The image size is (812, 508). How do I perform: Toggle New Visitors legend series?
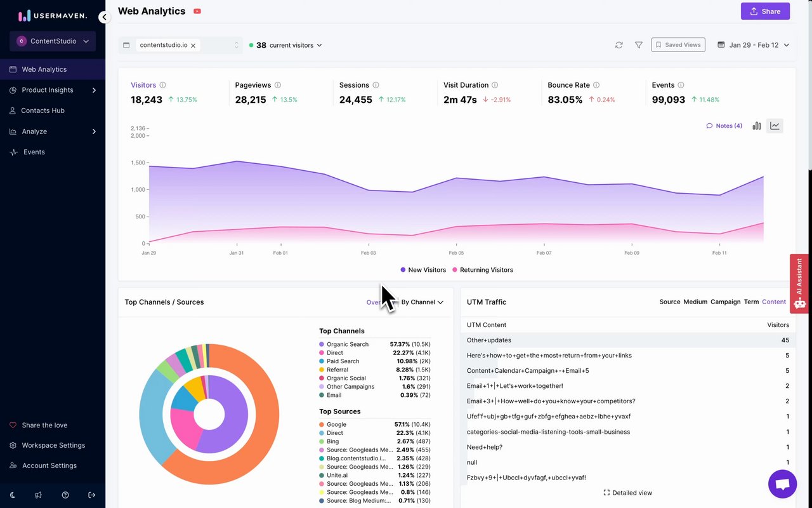point(423,270)
